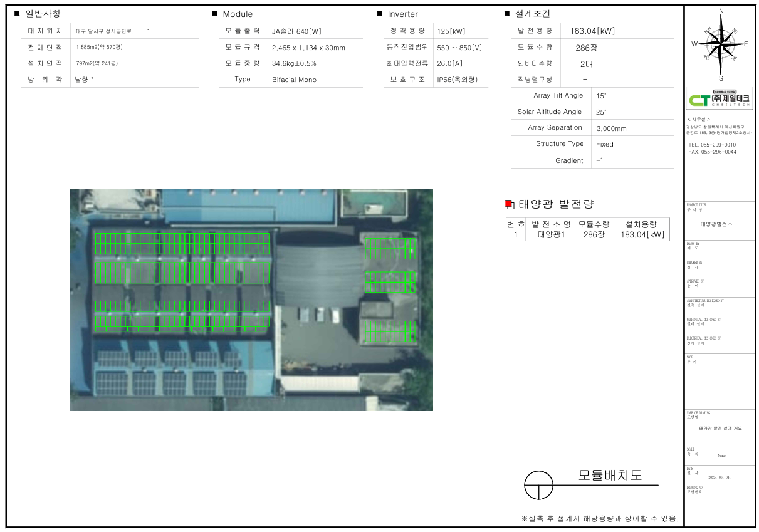
Task: Click the 125[kW] inverter rated capacity value
Action: click(451, 31)
